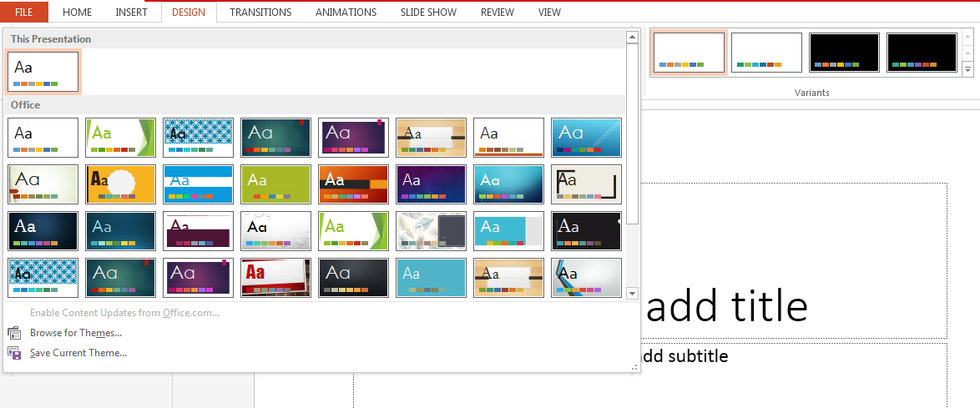This screenshot has height=408, width=980.
Task: Choose the blue and white banded theme
Action: (x=198, y=184)
